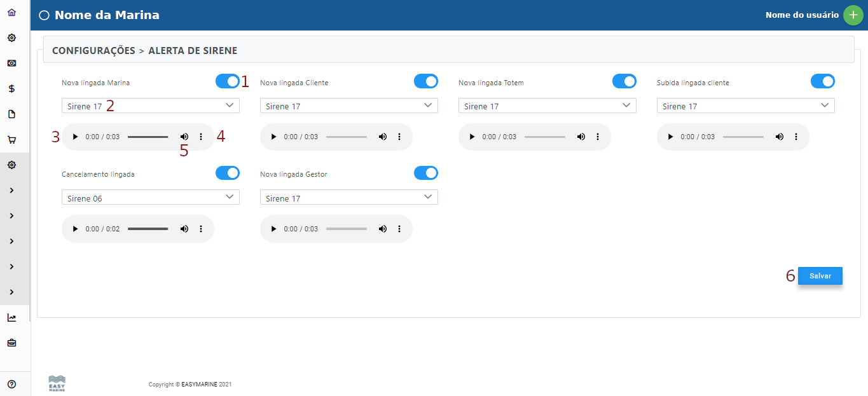Click the green plus button by the user name
The height and width of the screenshot is (396, 868).
click(853, 15)
